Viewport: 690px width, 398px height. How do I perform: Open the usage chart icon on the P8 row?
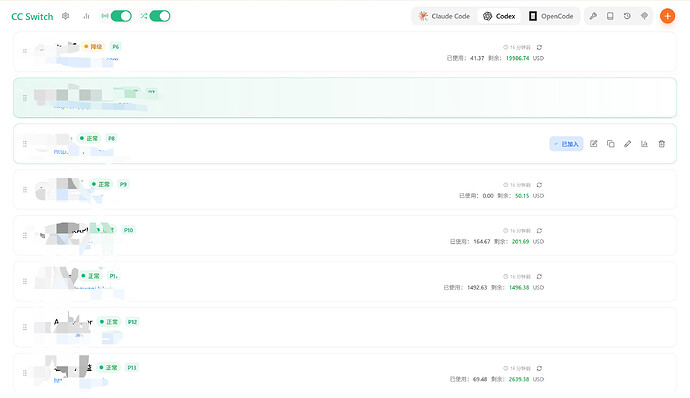644,144
